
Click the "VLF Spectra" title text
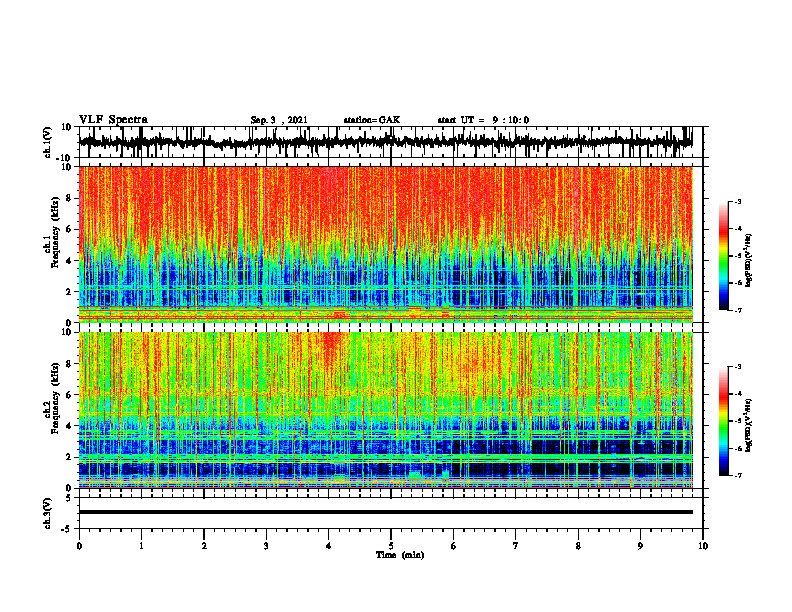(x=113, y=120)
